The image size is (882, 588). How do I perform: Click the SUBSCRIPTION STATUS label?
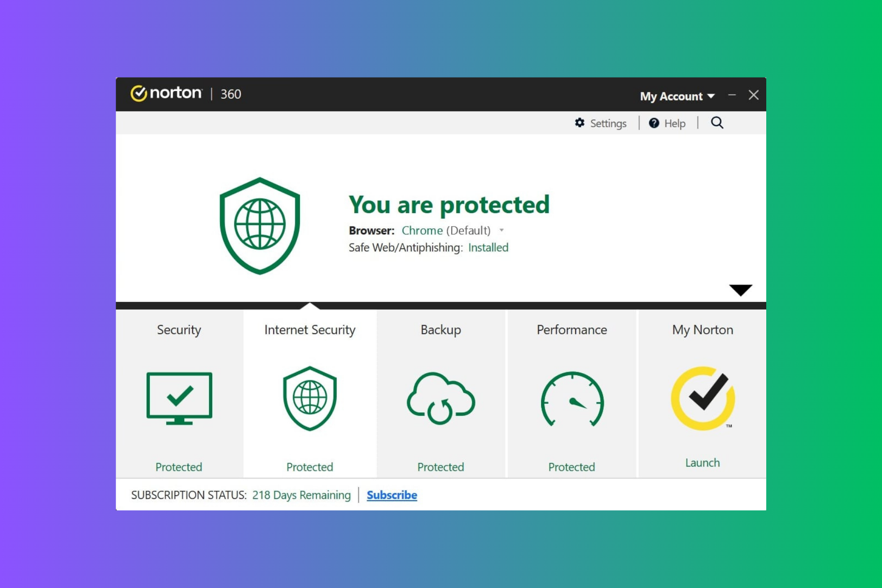pyautogui.click(x=189, y=495)
